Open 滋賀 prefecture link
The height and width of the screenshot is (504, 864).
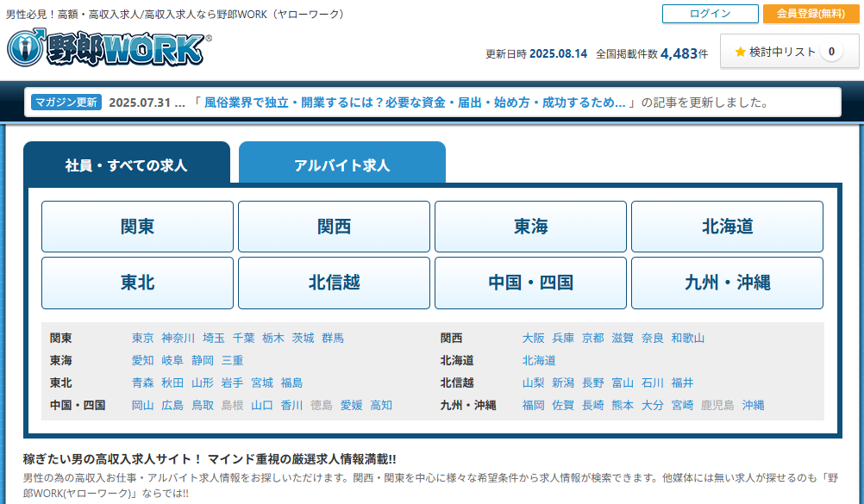[623, 339]
